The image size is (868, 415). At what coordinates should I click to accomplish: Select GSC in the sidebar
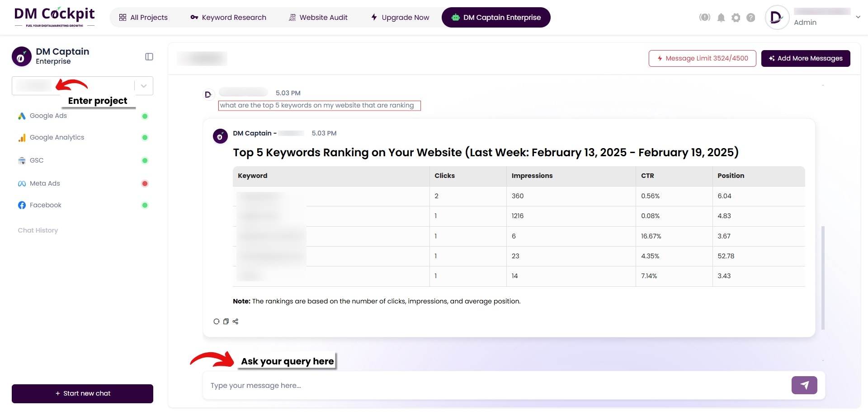pos(36,160)
